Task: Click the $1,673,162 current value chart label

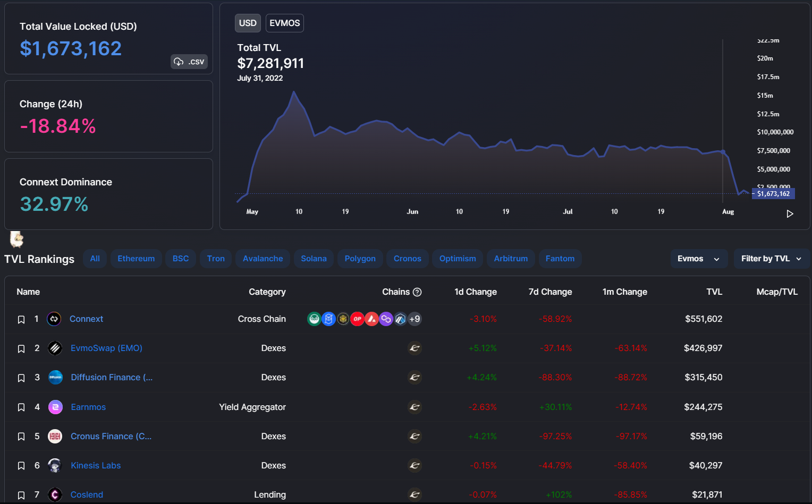Action: click(774, 194)
